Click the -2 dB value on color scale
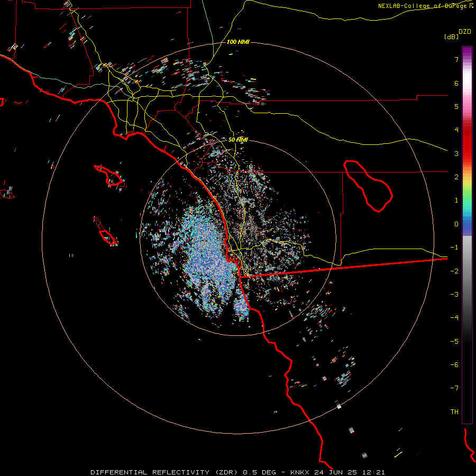 454,271
